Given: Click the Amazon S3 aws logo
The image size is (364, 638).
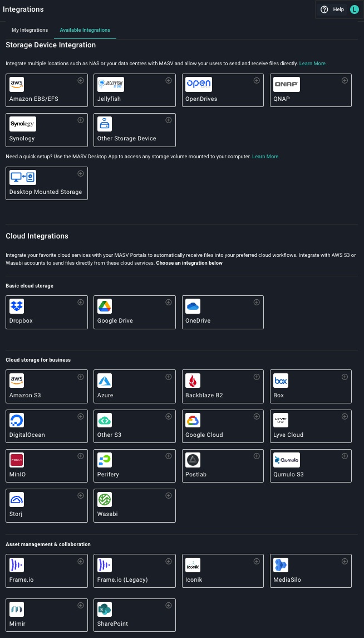Looking at the screenshot, I should (x=17, y=381).
